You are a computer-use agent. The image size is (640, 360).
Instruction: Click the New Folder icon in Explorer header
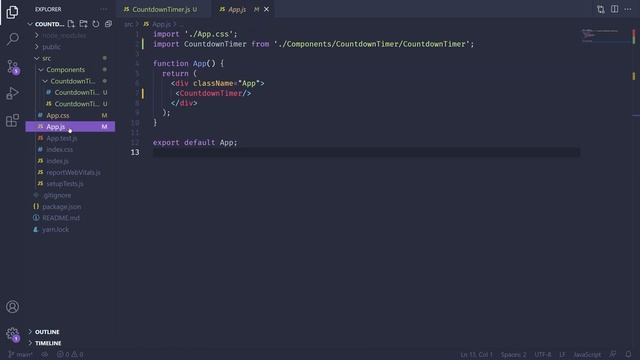tap(83, 24)
